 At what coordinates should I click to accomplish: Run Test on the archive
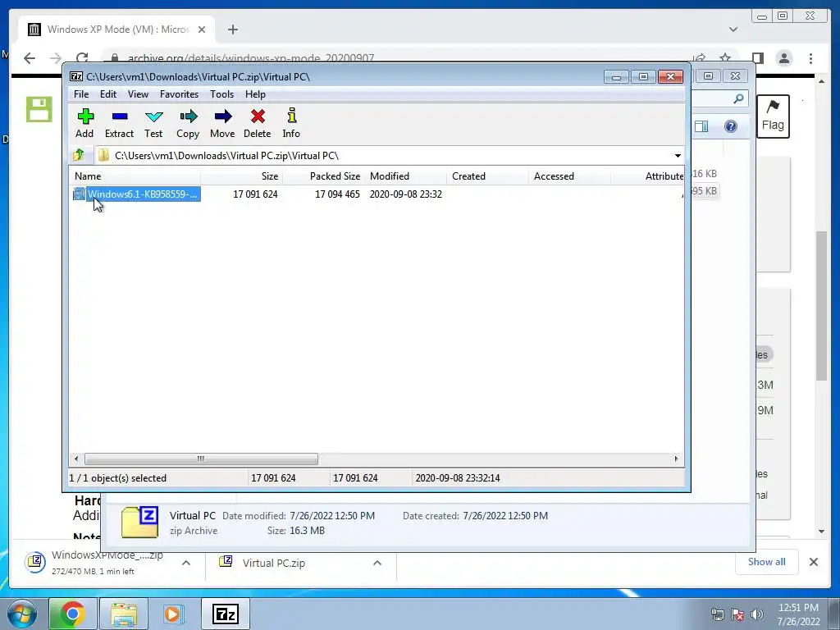pos(153,124)
